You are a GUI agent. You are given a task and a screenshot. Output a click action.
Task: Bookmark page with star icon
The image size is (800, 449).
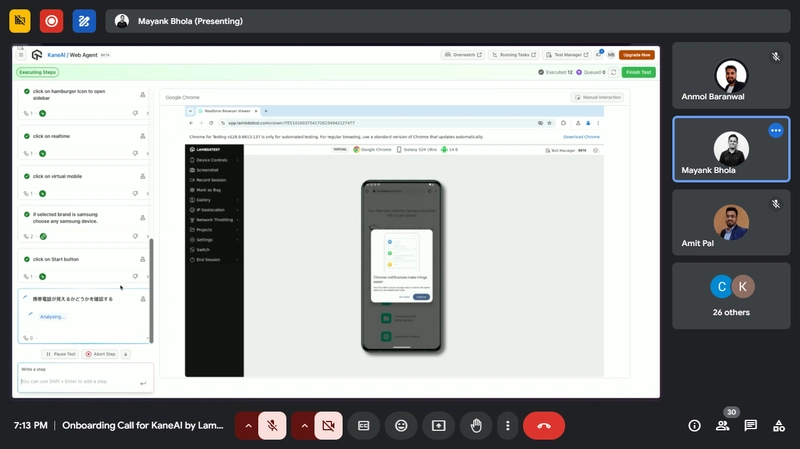click(549, 123)
